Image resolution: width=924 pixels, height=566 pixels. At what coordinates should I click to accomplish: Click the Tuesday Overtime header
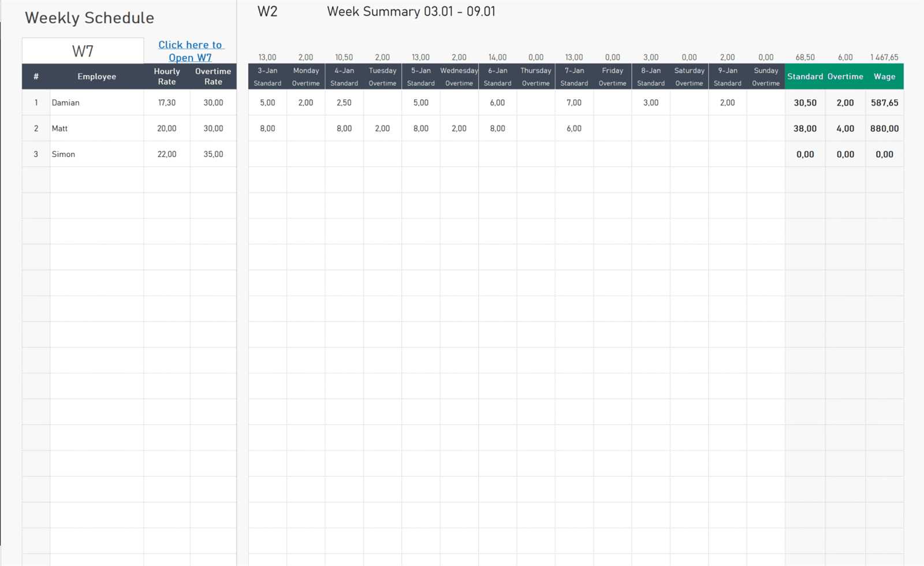point(382,76)
